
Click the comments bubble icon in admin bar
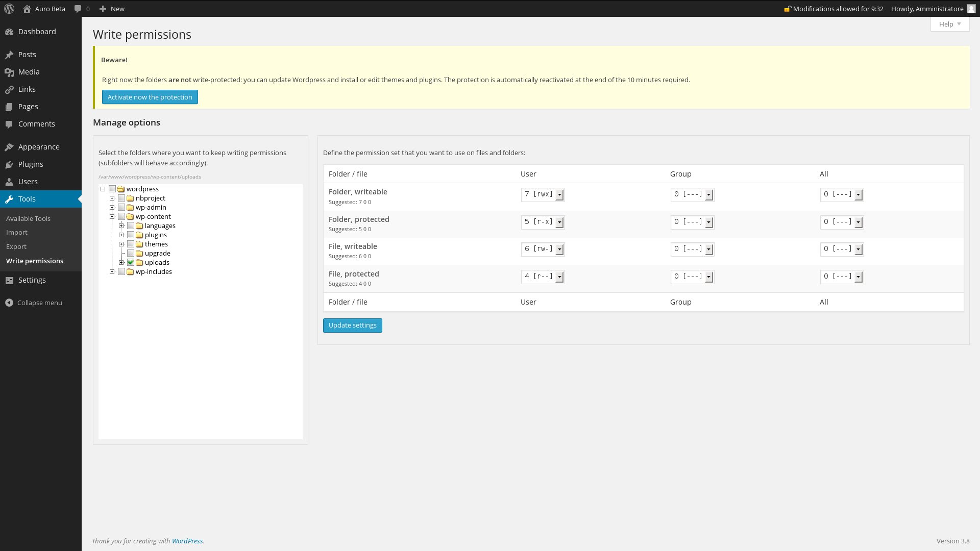78,9
